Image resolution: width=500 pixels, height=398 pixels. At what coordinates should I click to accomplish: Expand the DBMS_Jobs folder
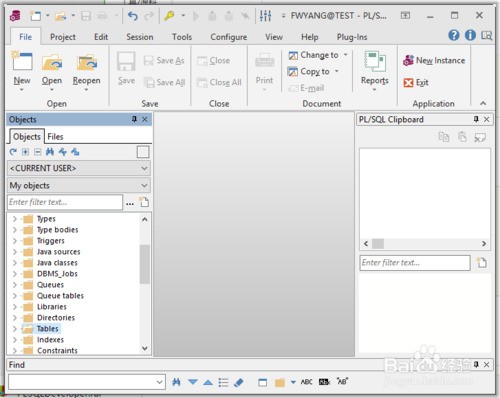pyautogui.click(x=15, y=274)
